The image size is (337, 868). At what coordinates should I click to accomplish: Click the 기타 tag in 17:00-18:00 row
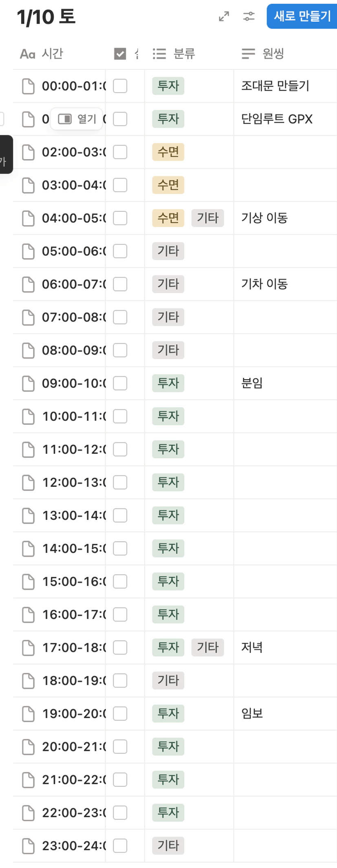click(x=207, y=647)
